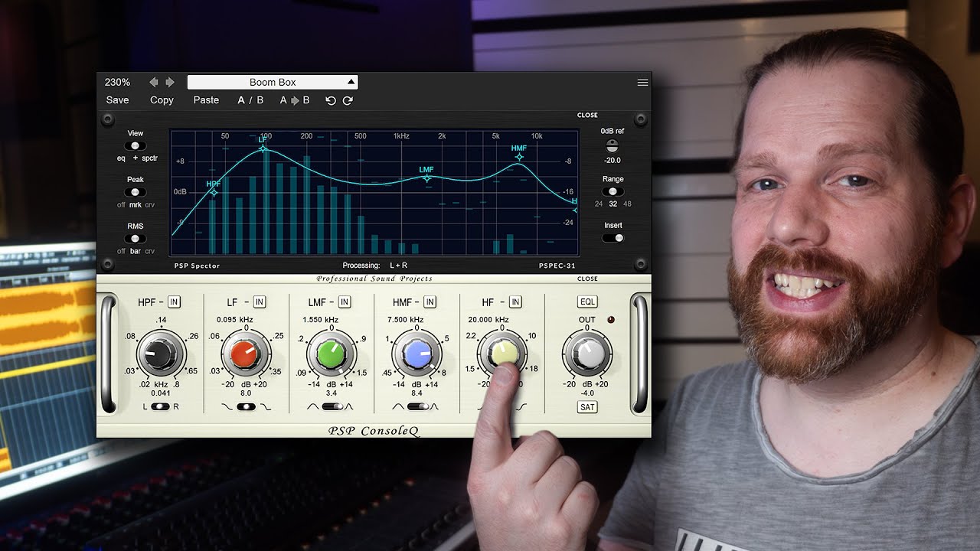Image resolution: width=980 pixels, height=551 pixels.
Task: Click the 8.4 HMF gain readout
Action: (416, 393)
